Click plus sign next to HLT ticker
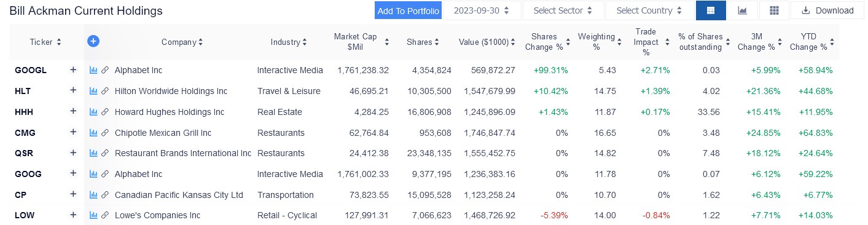Screen dimensions: 868x225 click(x=73, y=90)
